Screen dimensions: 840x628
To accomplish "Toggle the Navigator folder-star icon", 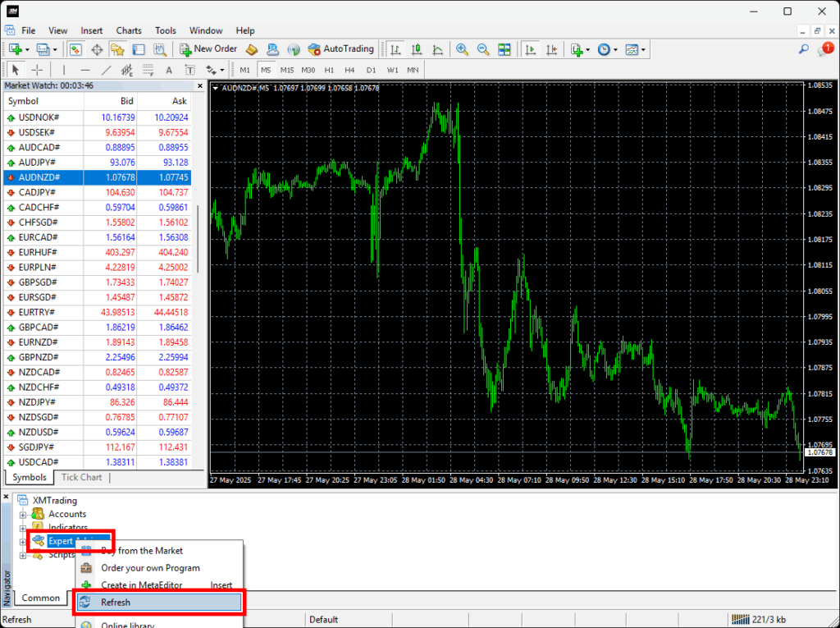I will click(x=118, y=49).
